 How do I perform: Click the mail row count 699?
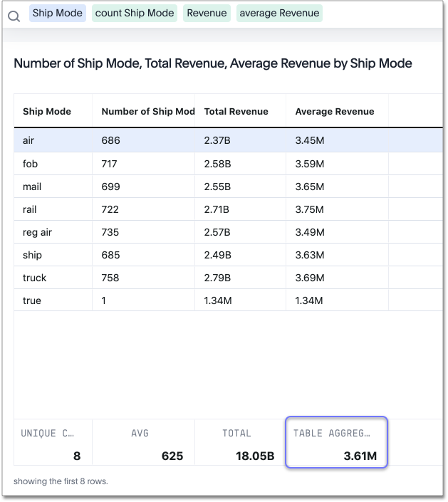110,187
